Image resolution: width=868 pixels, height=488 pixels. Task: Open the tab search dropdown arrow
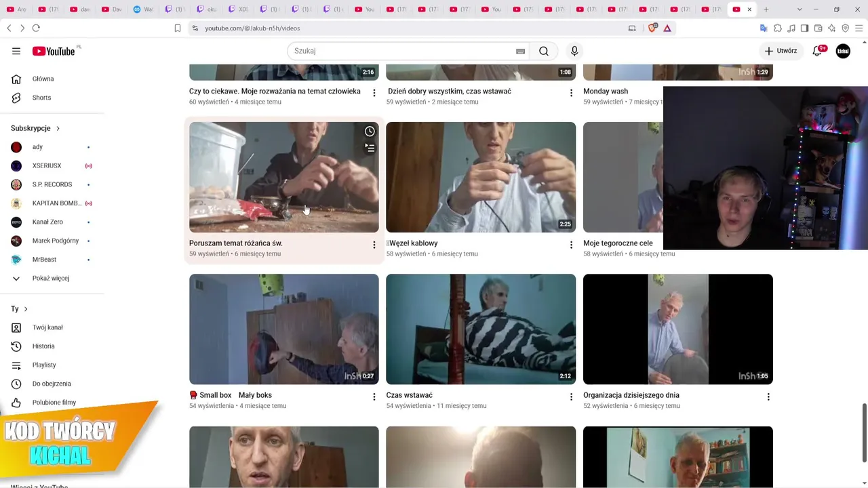click(x=800, y=9)
